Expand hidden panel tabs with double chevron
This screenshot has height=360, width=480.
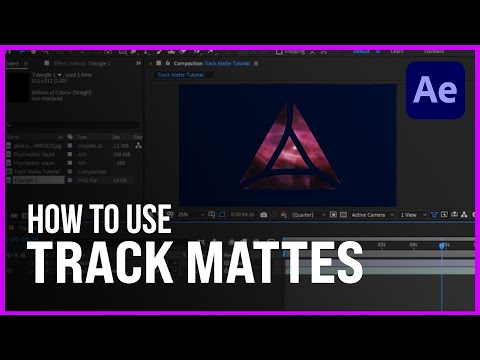click(138, 63)
